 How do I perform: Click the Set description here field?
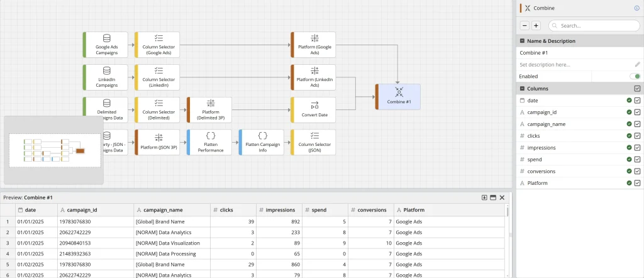tap(575, 65)
